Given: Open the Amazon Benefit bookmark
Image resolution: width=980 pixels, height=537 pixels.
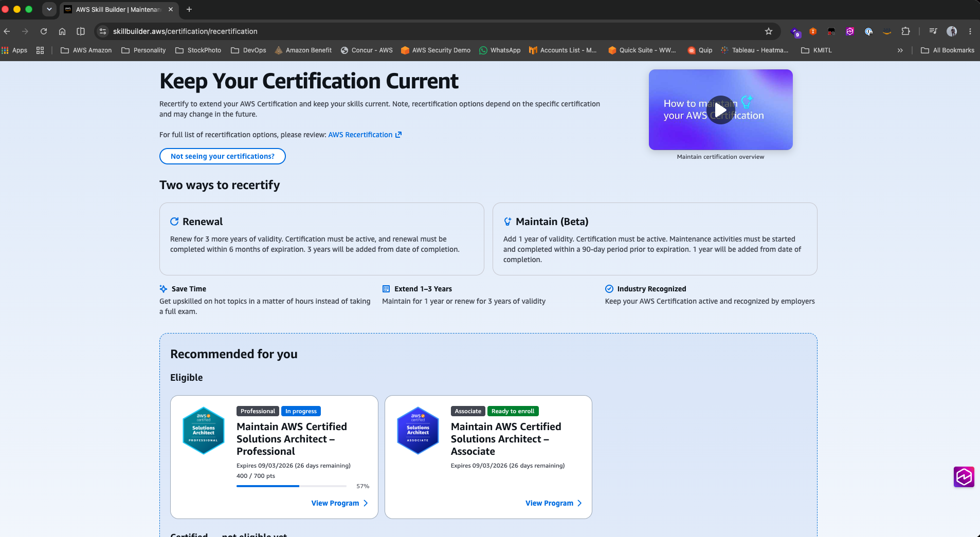Looking at the screenshot, I should (x=303, y=50).
